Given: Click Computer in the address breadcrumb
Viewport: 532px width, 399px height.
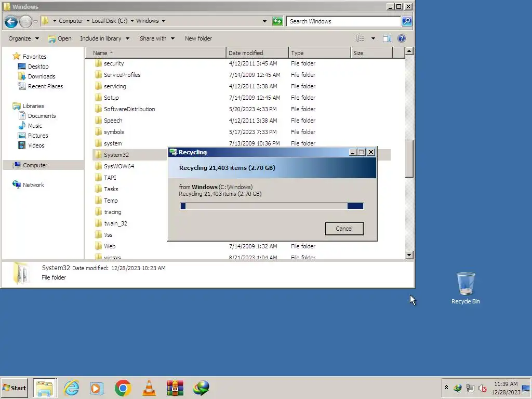Looking at the screenshot, I should 71,21.
